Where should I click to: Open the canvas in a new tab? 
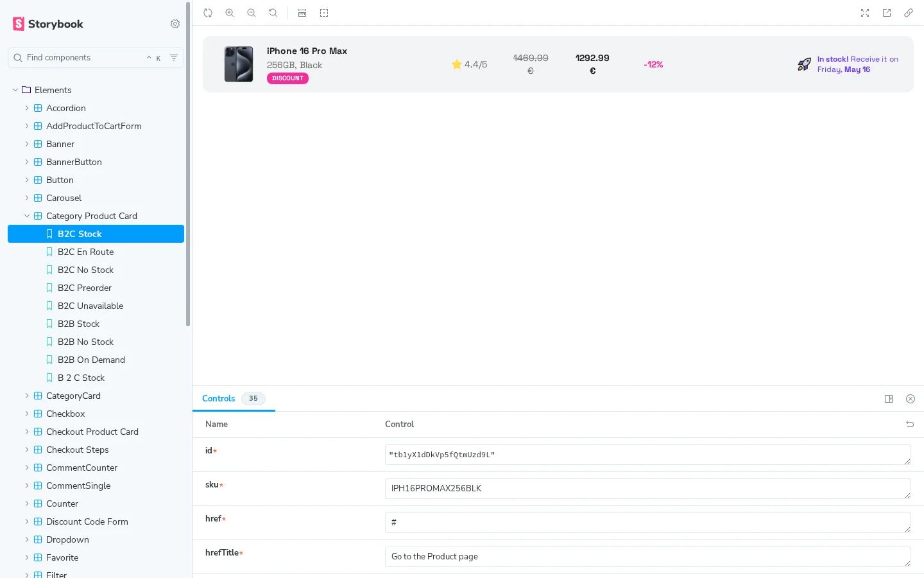point(887,13)
